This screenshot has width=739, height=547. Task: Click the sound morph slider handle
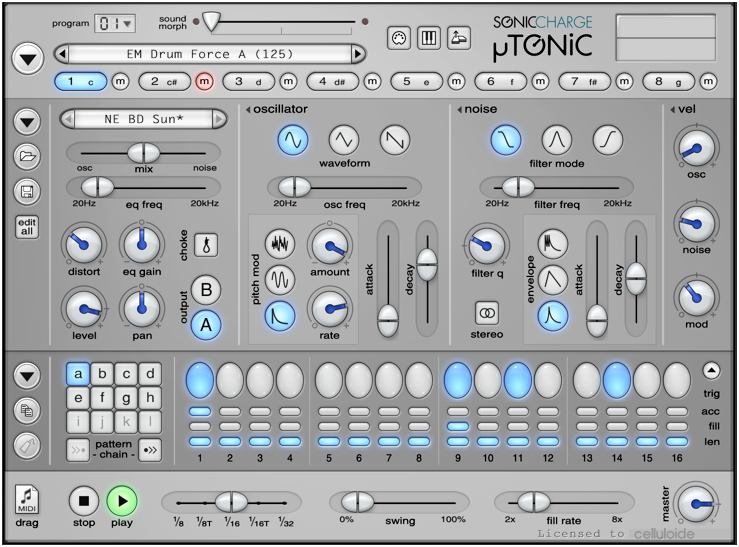211,22
